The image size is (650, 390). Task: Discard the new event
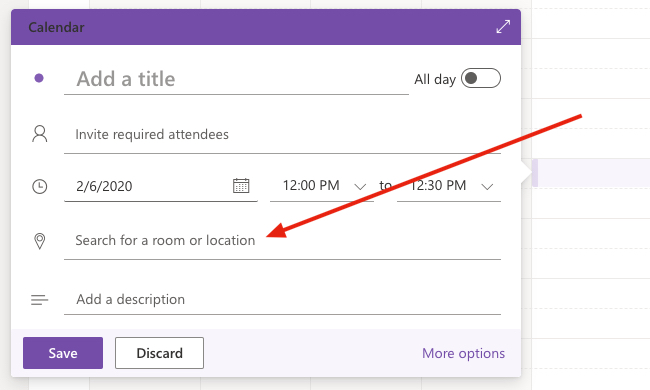160,353
